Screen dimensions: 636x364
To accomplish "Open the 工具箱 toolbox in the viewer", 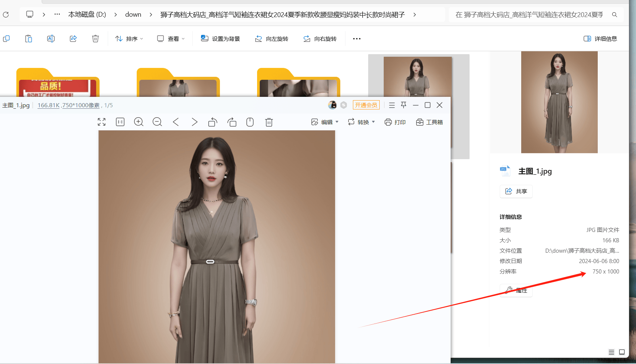I will [429, 122].
